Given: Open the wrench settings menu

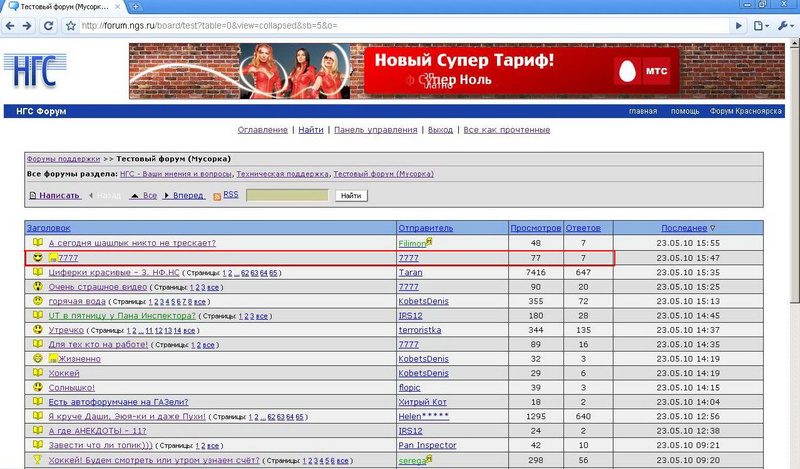Looking at the screenshot, I should pyautogui.click(x=783, y=25).
